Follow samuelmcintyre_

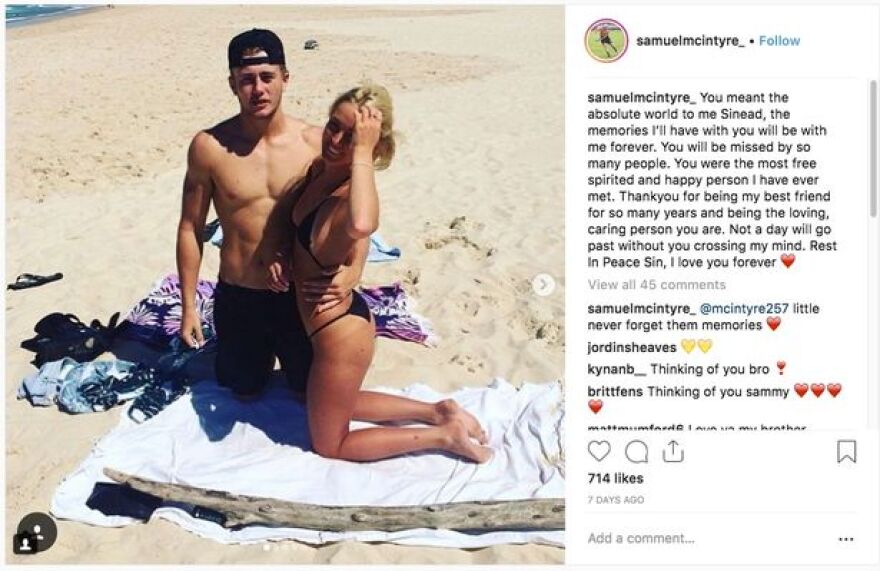[779, 41]
